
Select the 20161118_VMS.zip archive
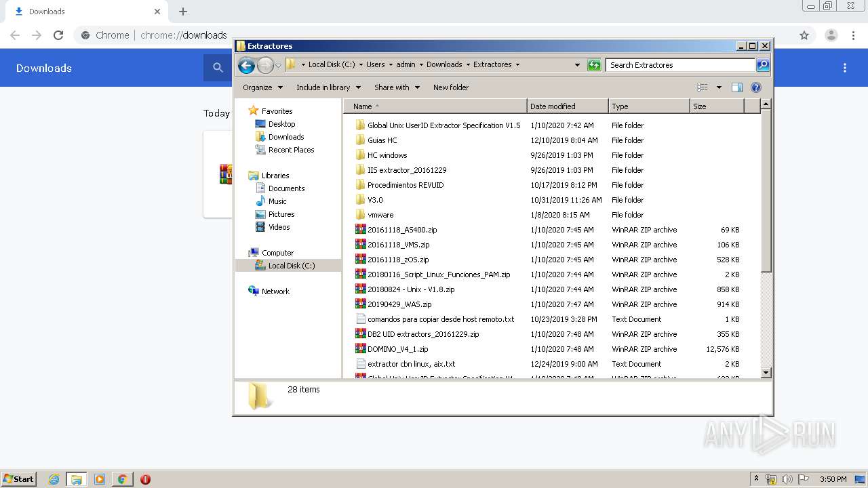tap(398, 245)
